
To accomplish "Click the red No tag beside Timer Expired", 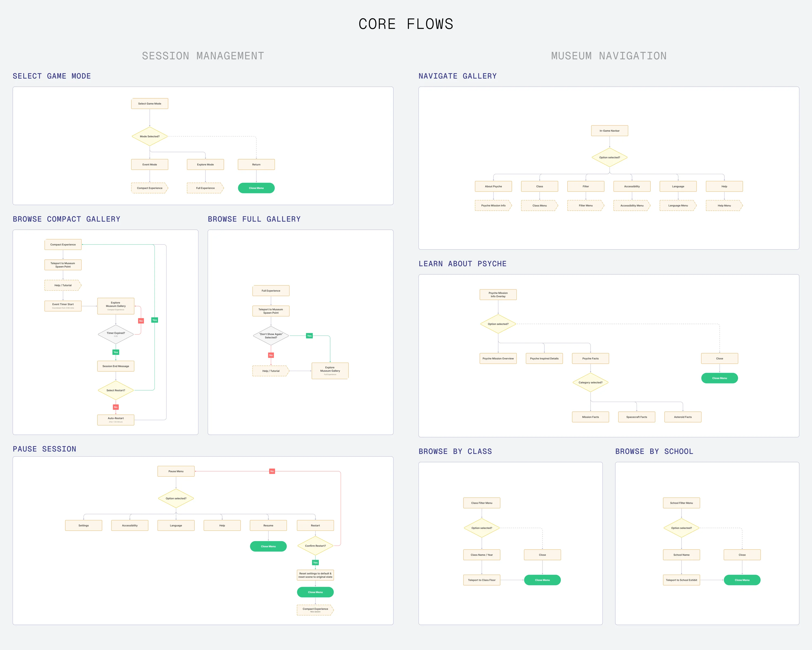I will tap(141, 321).
